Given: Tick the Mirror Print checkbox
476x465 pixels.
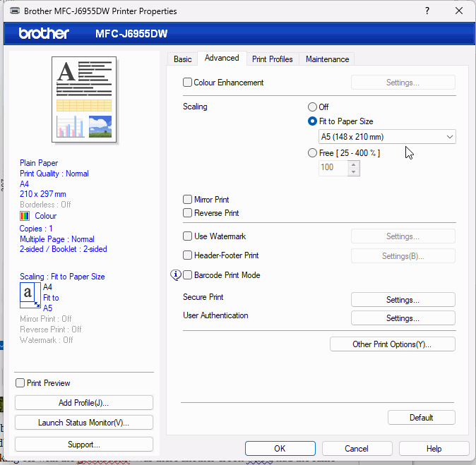Looking at the screenshot, I should tap(188, 200).
